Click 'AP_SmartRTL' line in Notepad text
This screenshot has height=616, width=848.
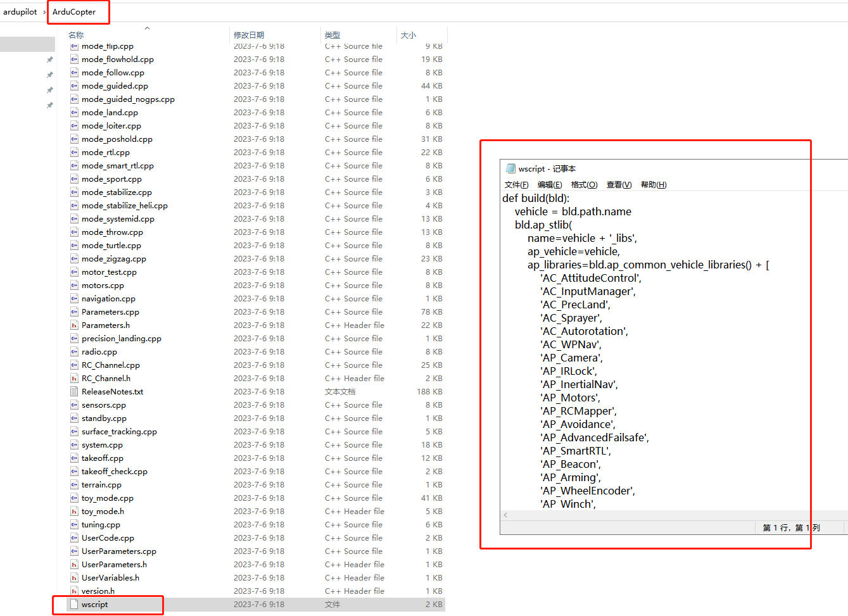coord(576,451)
